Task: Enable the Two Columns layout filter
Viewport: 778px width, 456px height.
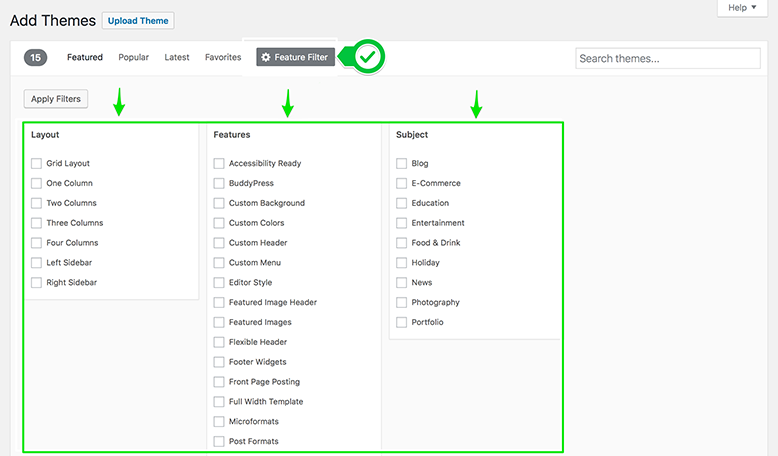Action: click(36, 203)
